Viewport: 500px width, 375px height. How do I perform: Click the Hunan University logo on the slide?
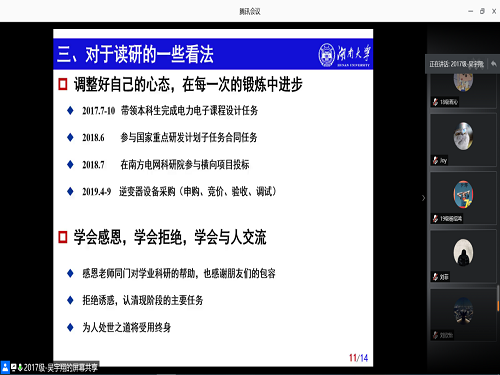344,54
